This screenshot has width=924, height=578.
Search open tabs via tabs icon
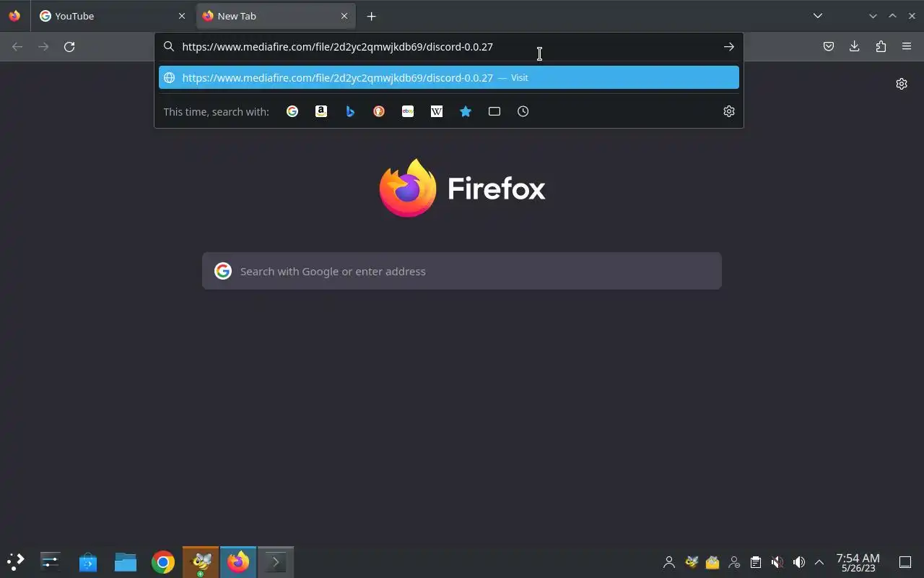pos(494,111)
